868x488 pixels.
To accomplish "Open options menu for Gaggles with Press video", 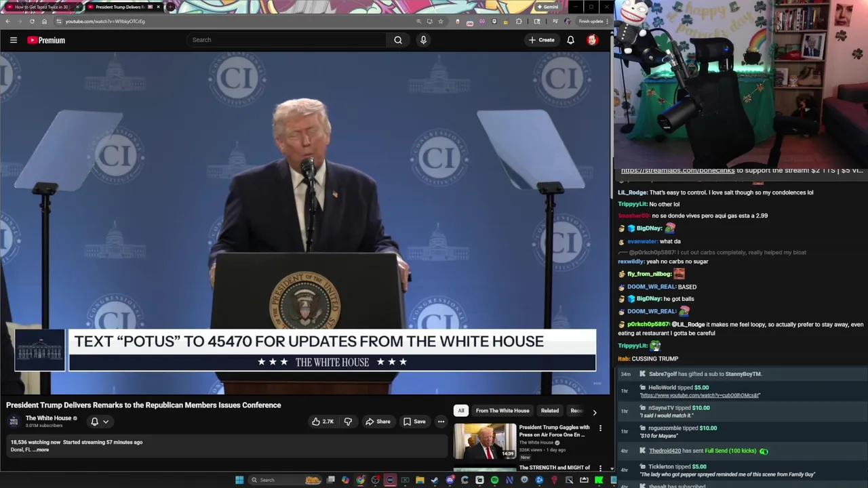I will pyautogui.click(x=600, y=428).
